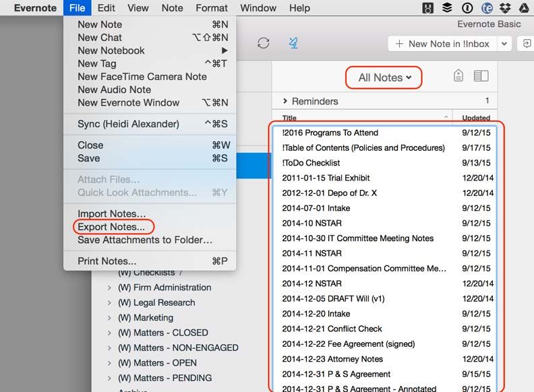Viewport: 534px width, 392px height.
Task: Click the share icon beside New Note button
Action: pos(527,44)
